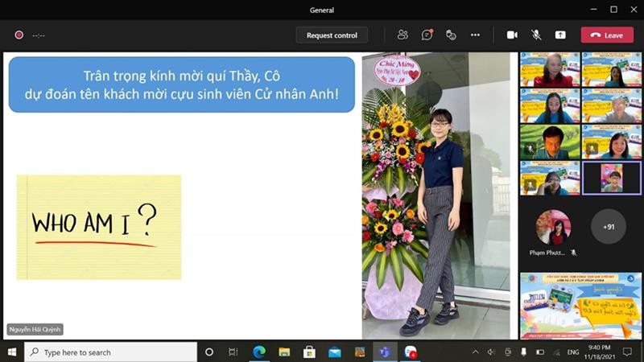This screenshot has height=362, width=644.
Task: Show the meeting chat conversation
Action: pyautogui.click(x=427, y=35)
